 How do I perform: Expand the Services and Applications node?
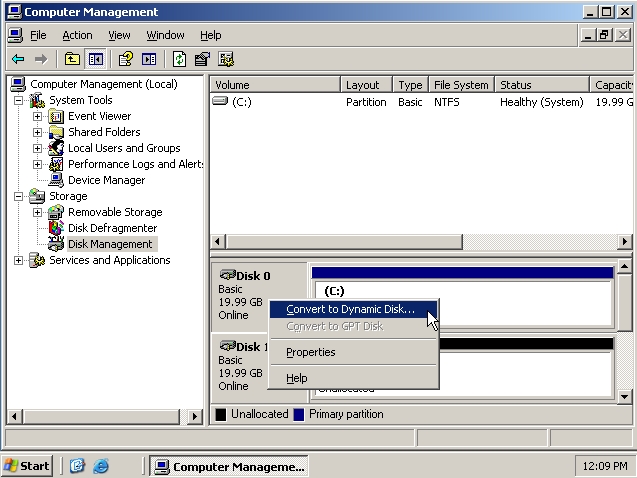18,260
